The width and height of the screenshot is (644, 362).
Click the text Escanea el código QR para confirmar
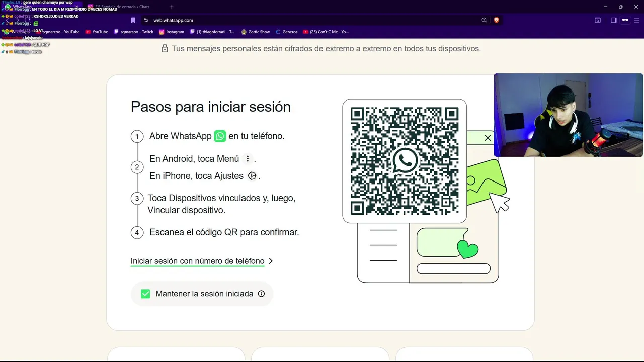pos(224,232)
